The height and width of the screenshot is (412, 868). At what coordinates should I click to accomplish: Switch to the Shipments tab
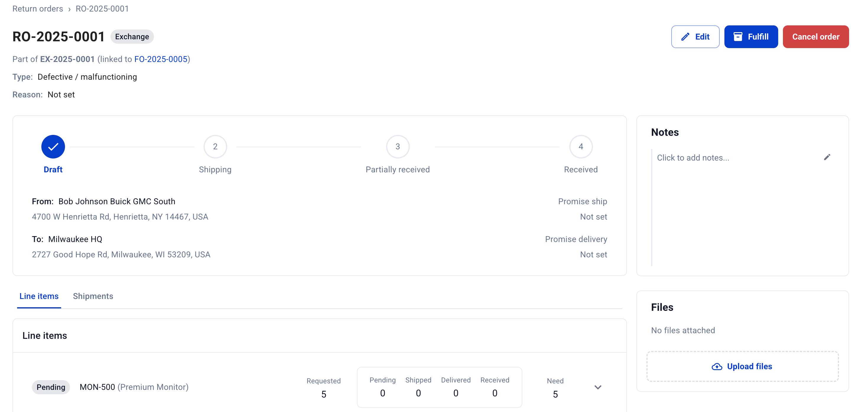[93, 296]
